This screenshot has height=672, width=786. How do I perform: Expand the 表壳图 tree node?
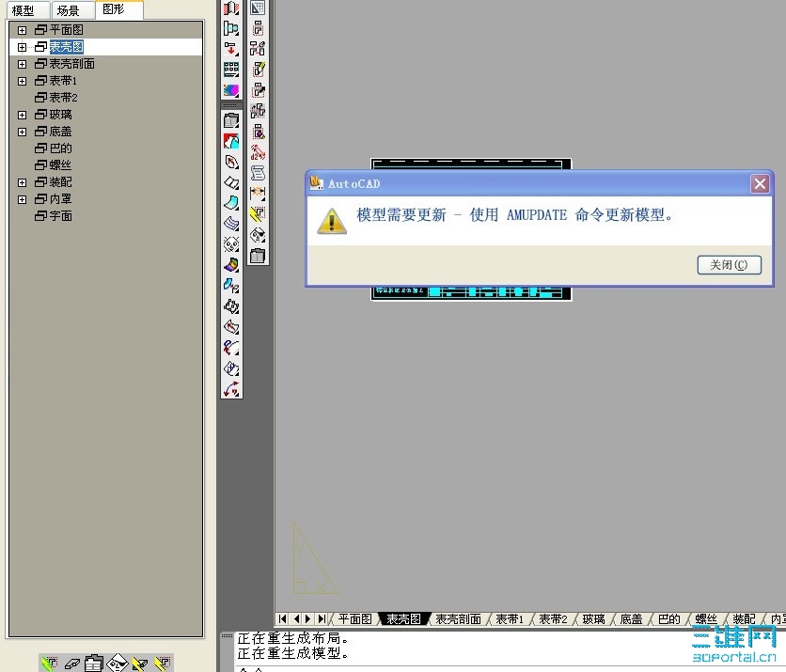(22, 47)
